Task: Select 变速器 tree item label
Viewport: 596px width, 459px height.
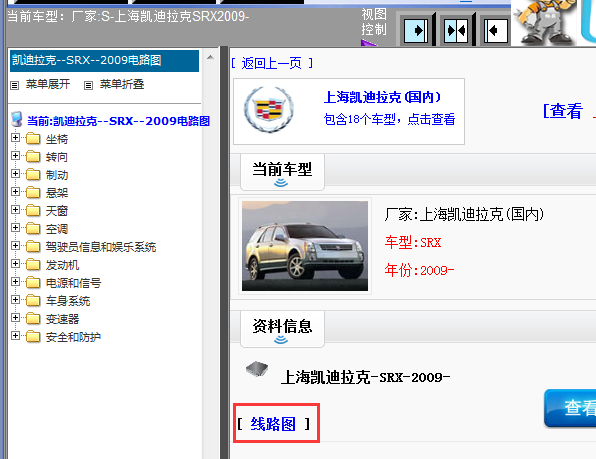Action: 62,319
